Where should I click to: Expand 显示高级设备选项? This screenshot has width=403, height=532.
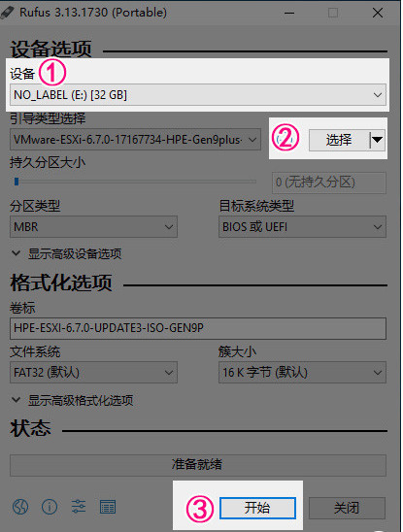coord(67,253)
